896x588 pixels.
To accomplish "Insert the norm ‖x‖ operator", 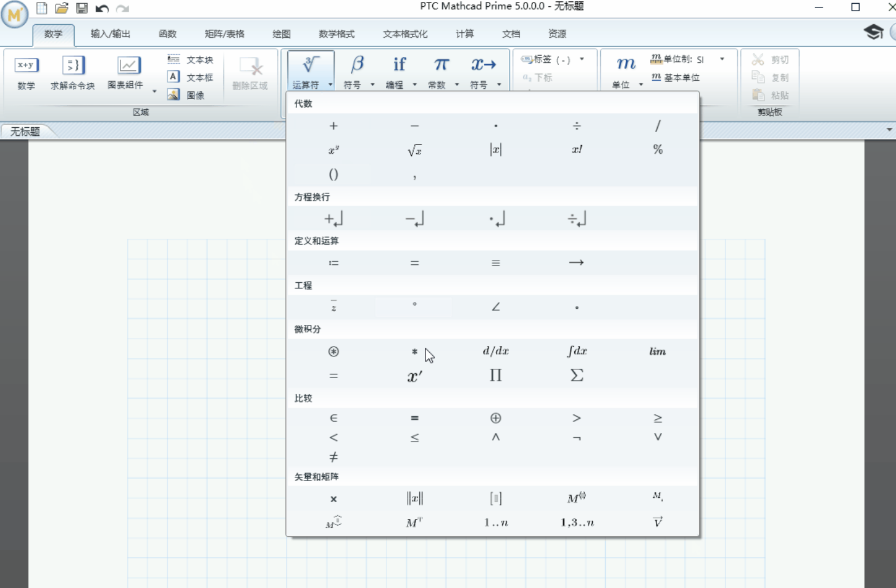I will pos(414,499).
